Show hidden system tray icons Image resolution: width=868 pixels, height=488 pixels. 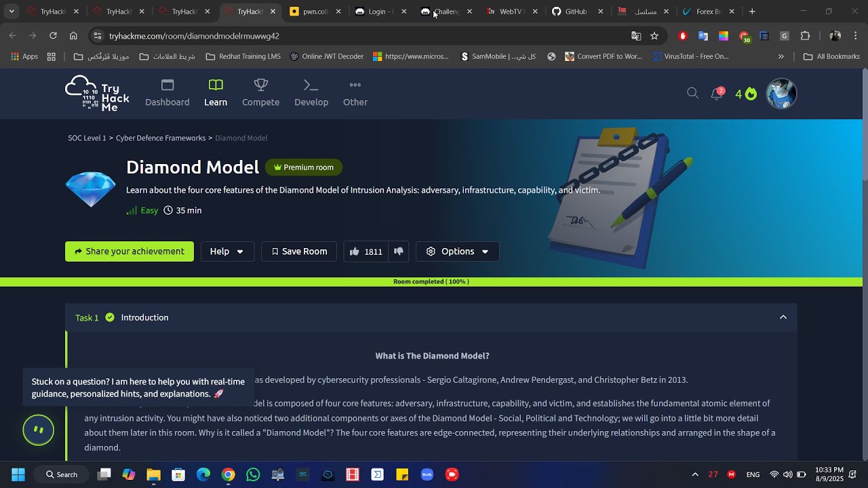[x=695, y=474]
